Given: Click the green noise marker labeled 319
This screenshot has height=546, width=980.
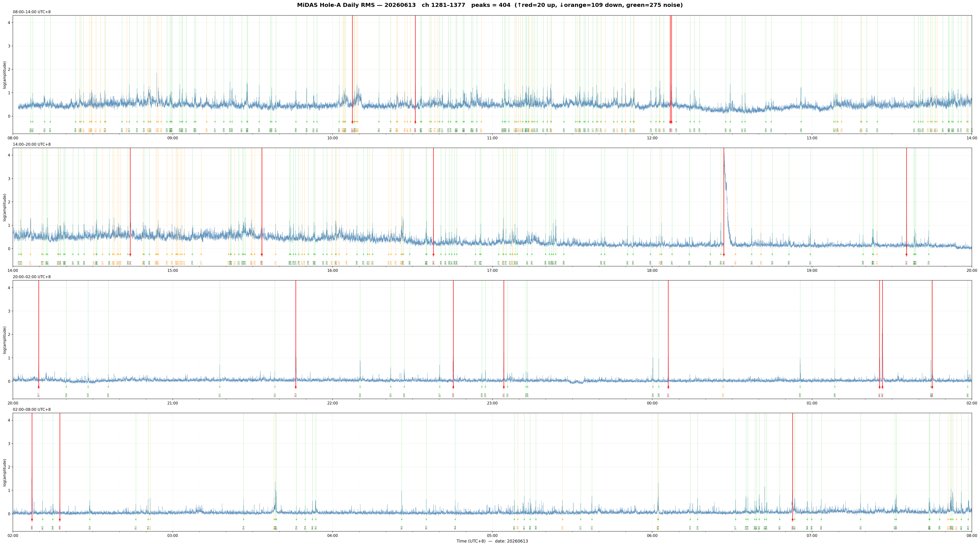Looking at the screenshot, I should pyautogui.click(x=88, y=387).
